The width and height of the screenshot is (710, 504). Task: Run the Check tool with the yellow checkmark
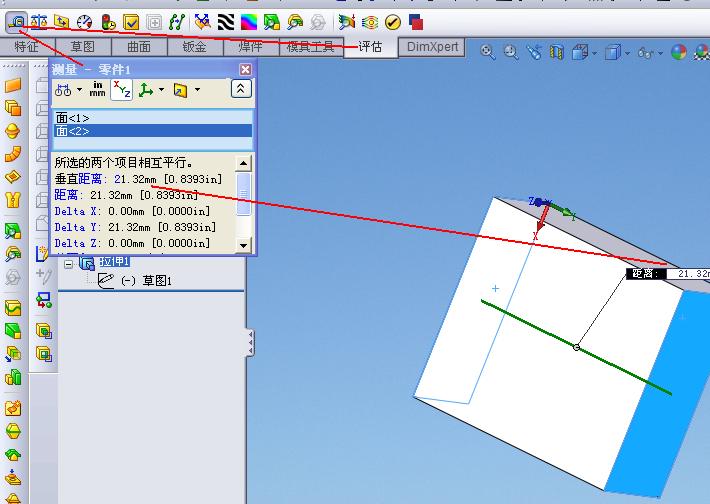[131, 22]
